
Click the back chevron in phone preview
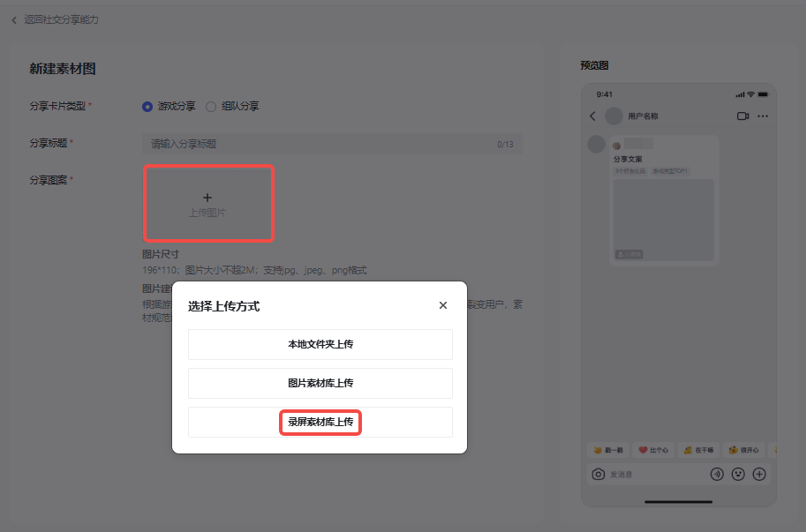[592, 116]
